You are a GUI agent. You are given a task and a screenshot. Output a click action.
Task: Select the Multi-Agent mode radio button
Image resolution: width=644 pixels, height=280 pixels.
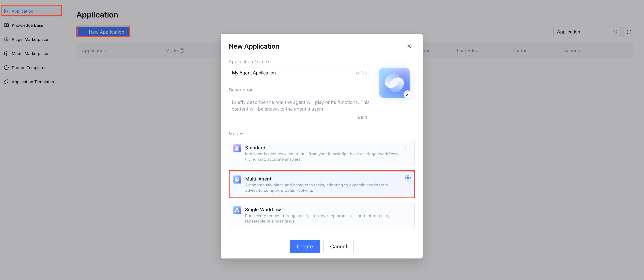(x=408, y=178)
